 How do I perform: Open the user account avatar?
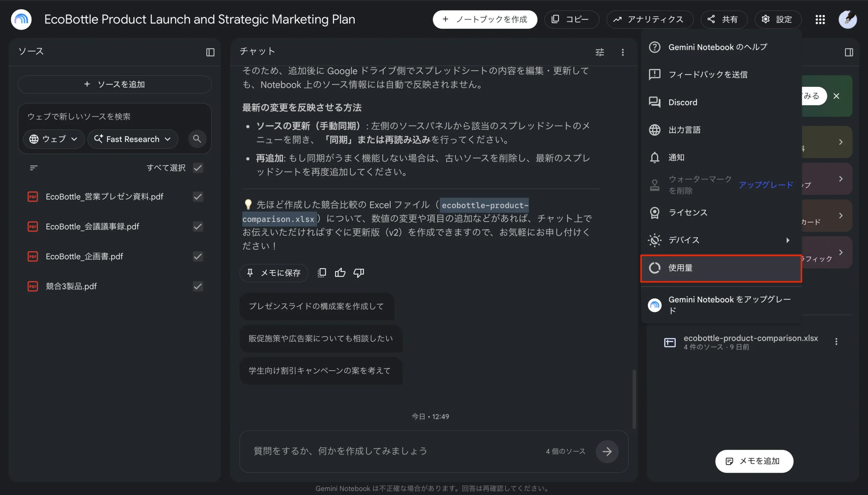point(848,19)
